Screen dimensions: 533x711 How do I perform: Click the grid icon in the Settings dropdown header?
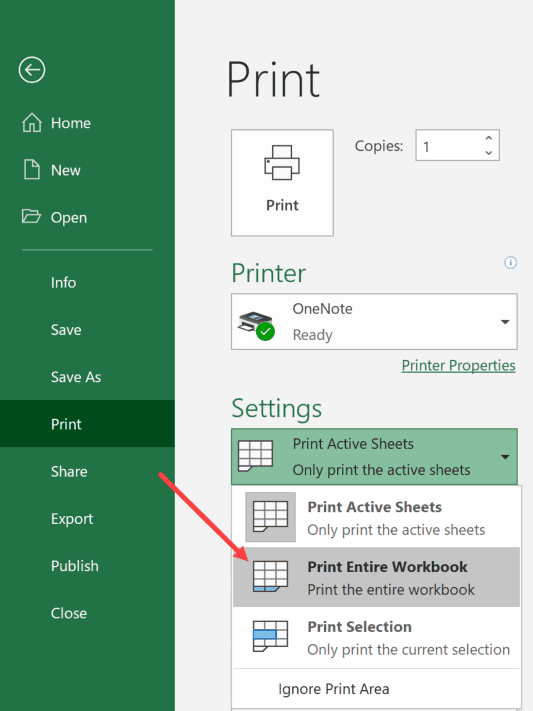[x=255, y=456]
